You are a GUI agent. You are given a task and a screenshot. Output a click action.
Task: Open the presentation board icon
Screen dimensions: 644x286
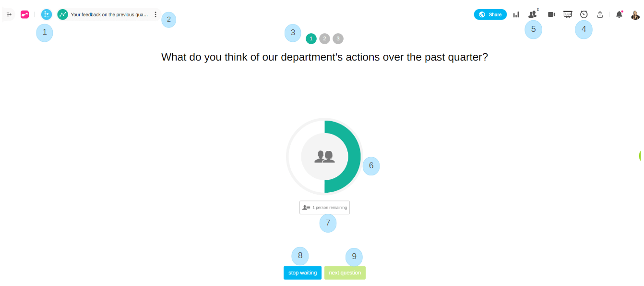(x=568, y=14)
